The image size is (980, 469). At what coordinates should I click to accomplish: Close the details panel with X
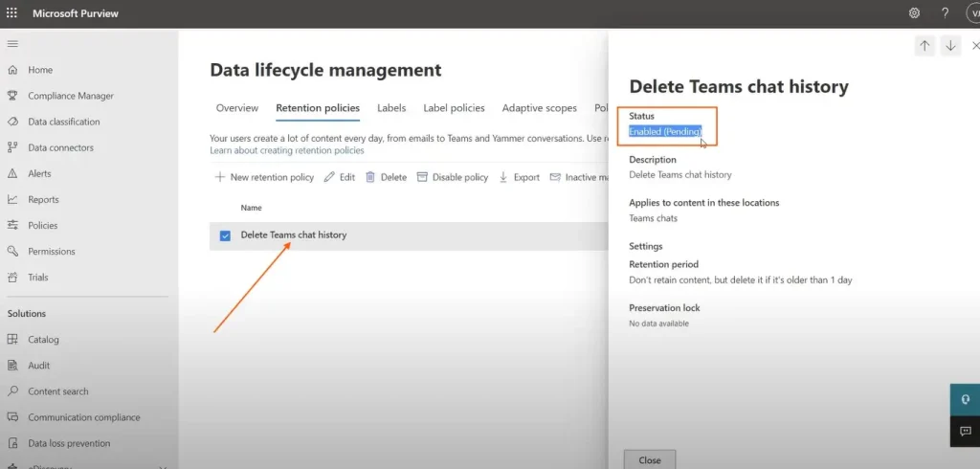975,46
